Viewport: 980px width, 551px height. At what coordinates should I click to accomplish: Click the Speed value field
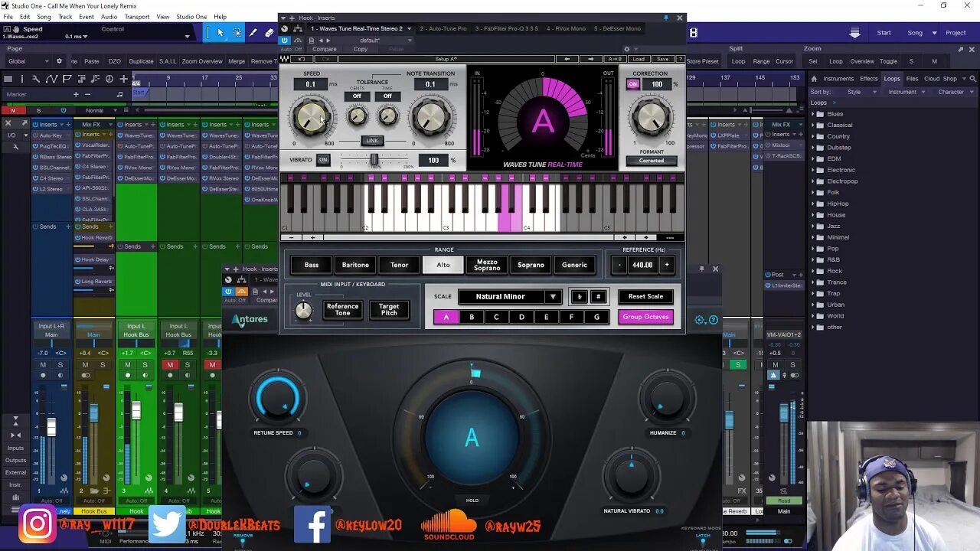coord(310,84)
